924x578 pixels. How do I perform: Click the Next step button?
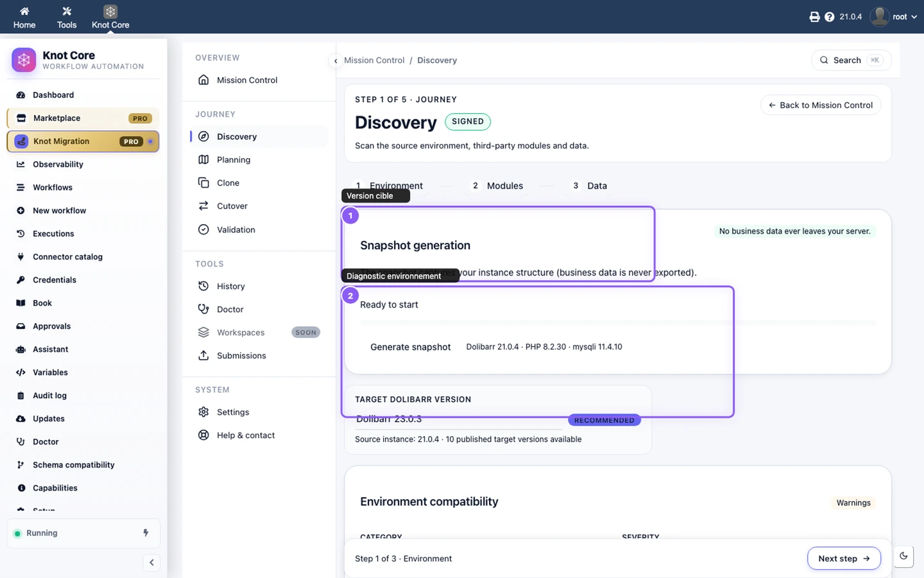tap(844, 559)
